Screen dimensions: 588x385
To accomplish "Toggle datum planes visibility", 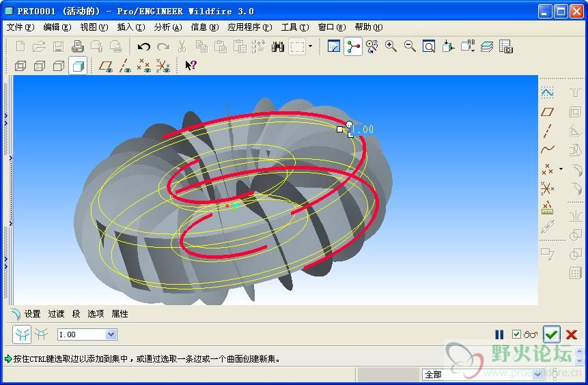I will pyautogui.click(x=106, y=66).
